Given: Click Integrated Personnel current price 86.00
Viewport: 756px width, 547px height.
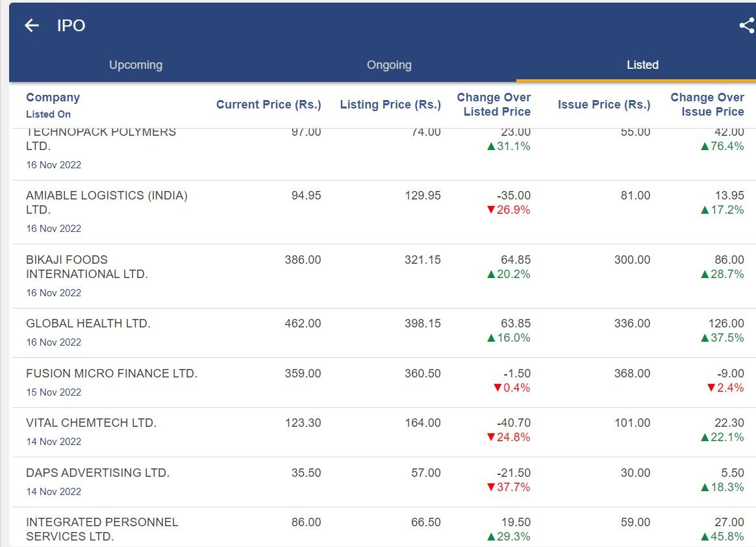Looking at the screenshot, I should click(306, 522).
